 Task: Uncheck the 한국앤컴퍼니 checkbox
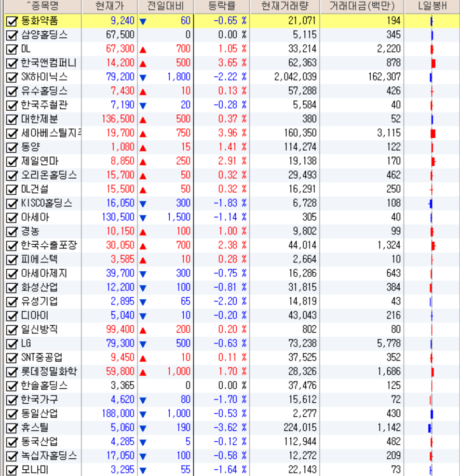click(x=11, y=63)
